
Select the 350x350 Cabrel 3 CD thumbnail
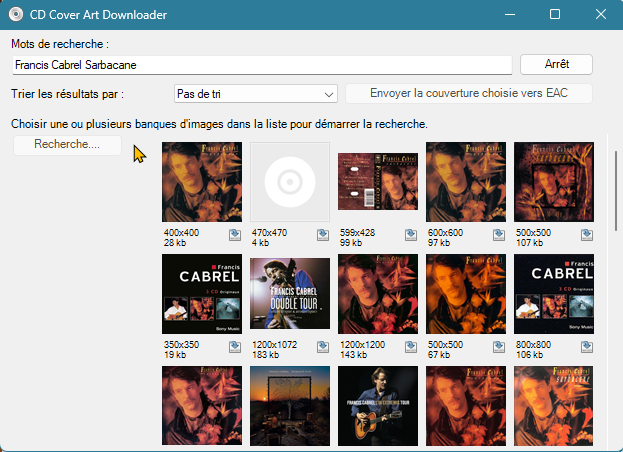[x=202, y=294]
